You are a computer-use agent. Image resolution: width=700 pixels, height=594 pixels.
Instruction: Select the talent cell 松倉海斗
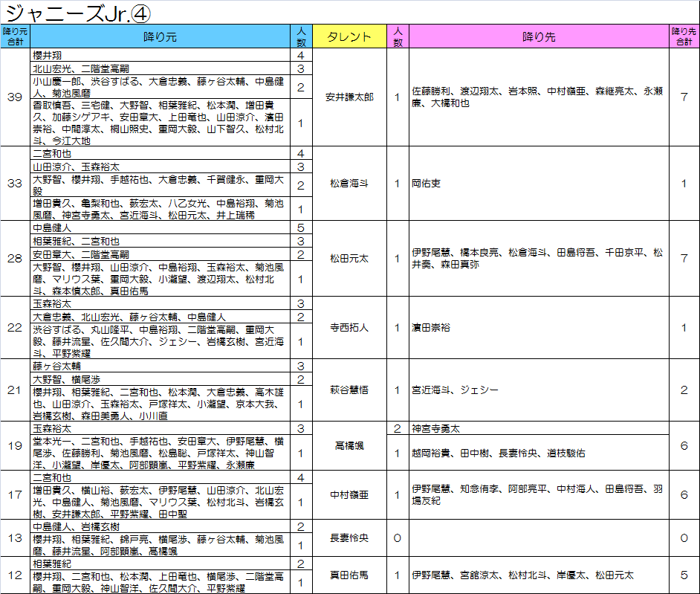pyautogui.click(x=349, y=183)
